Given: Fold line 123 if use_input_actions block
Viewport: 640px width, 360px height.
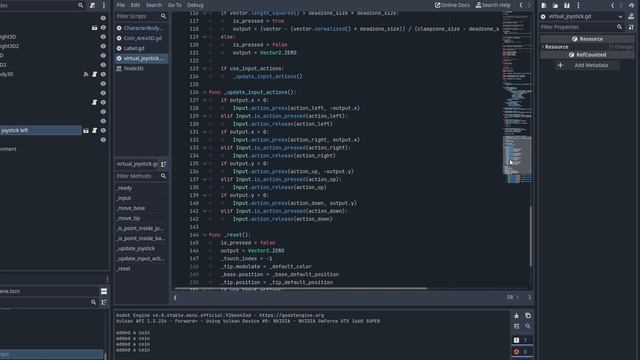Looking at the screenshot, I should (205, 69).
